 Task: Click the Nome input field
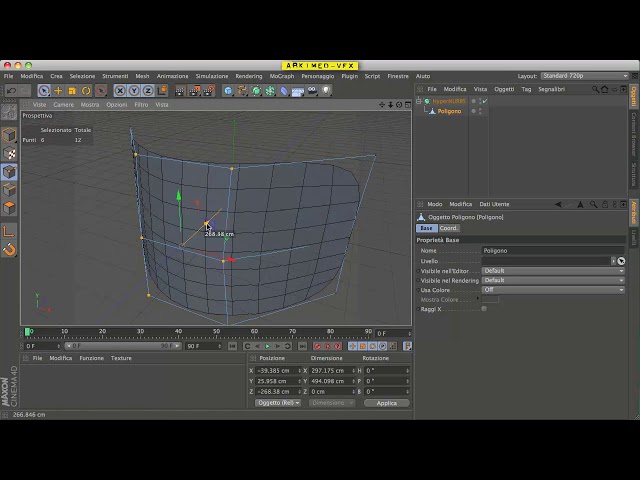tap(553, 251)
